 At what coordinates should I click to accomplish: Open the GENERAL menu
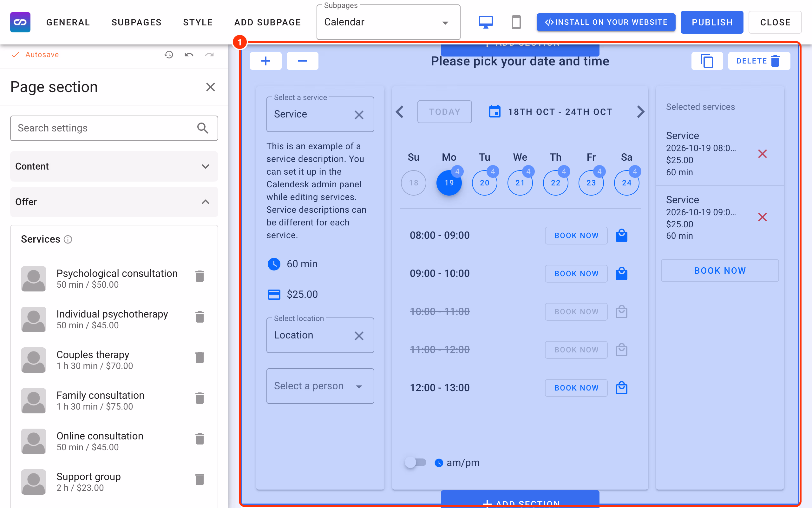[x=68, y=22]
